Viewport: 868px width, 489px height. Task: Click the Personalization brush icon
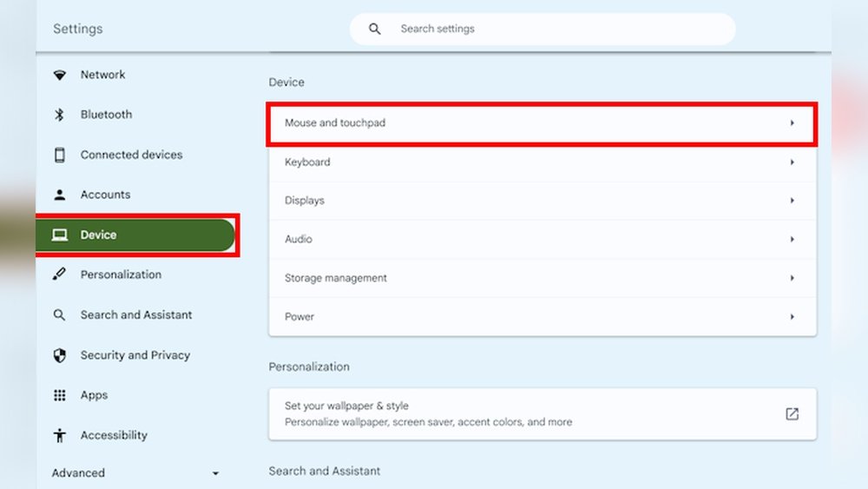pos(59,275)
